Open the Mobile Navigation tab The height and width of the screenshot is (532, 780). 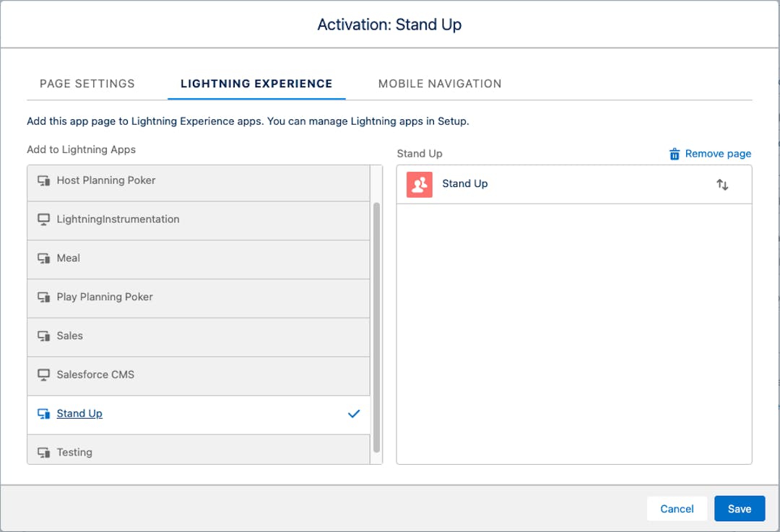coord(439,83)
